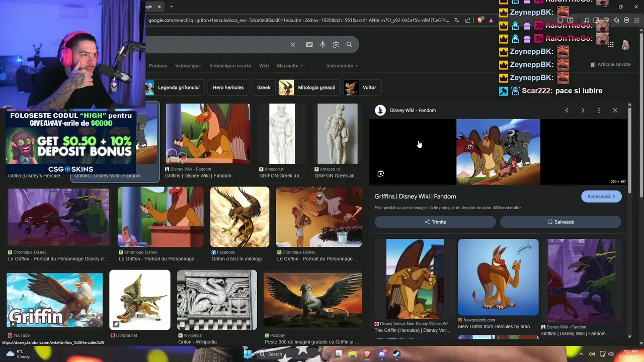The height and width of the screenshot is (362, 644).
Task: Open Newgrounds Merv Griffin related thumbnail
Action: click(498, 277)
